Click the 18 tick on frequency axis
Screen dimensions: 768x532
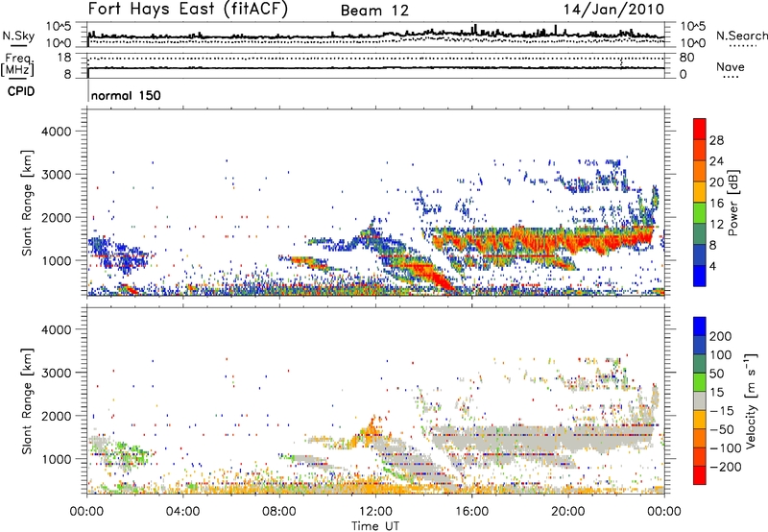pyautogui.click(x=64, y=58)
